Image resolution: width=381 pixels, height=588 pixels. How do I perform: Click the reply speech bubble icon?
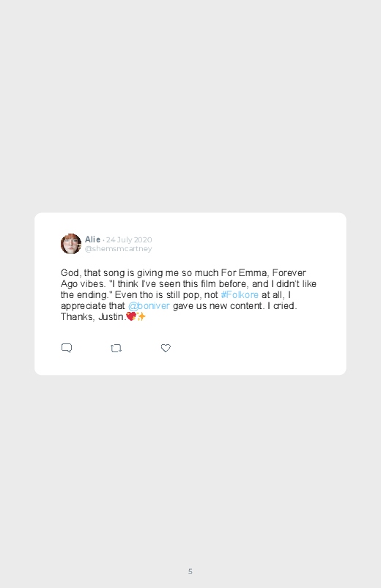(x=67, y=348)
